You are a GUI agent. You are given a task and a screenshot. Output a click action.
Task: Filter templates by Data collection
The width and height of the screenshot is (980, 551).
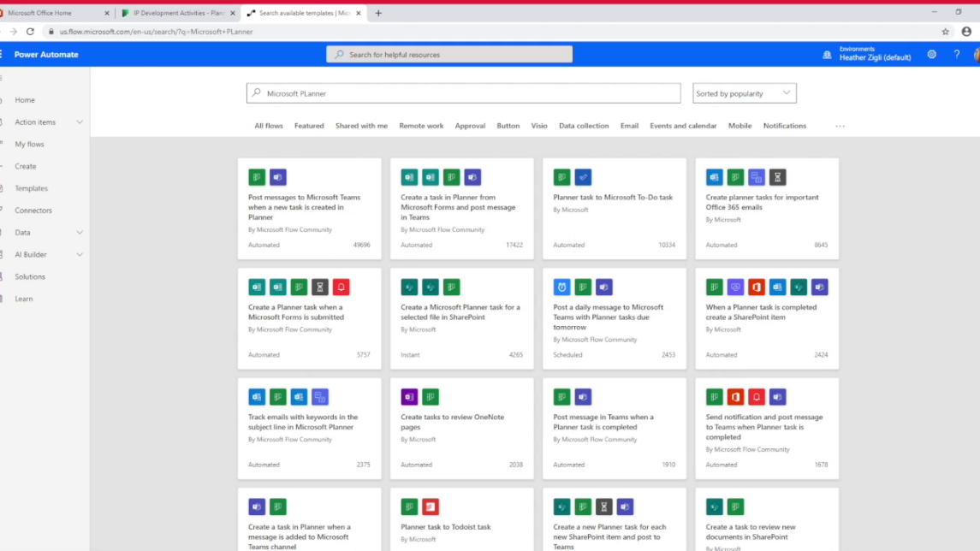tap(584, 126)
